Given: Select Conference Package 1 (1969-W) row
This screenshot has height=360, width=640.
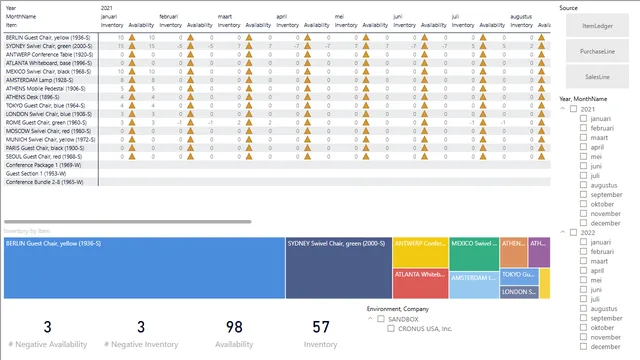Looking at the screenshot, I should pyautogui.click(x=277, y=165).
